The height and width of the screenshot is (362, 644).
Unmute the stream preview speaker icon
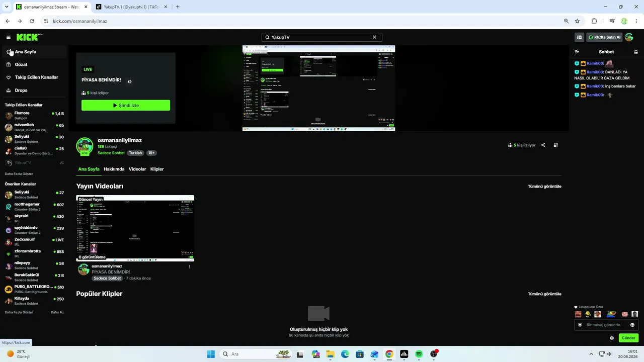(129, 81)
